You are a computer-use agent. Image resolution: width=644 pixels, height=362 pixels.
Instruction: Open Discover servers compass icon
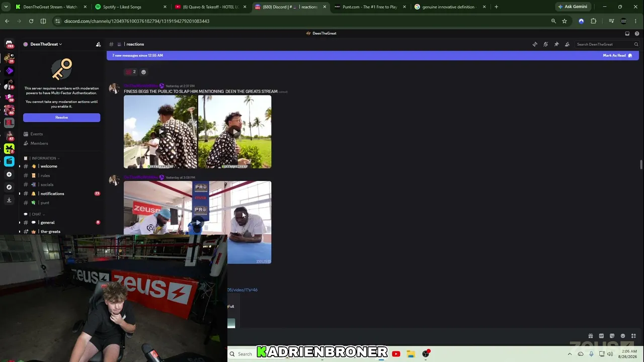(x=9, y=187)
